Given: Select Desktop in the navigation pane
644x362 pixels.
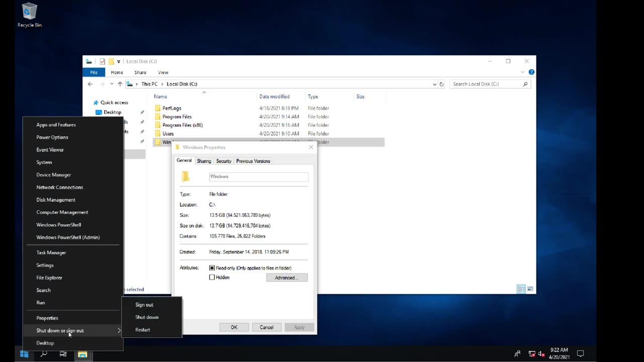Looking at the screenshot, I should click(113, 112).
